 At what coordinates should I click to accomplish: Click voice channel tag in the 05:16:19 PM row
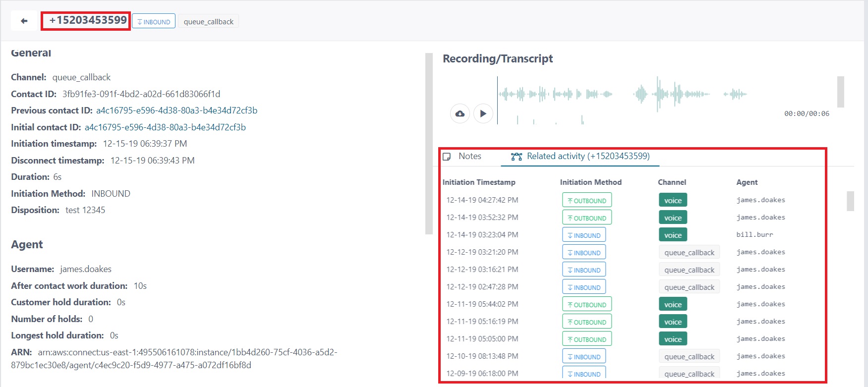pyautogui.click(x=673, y=322)
